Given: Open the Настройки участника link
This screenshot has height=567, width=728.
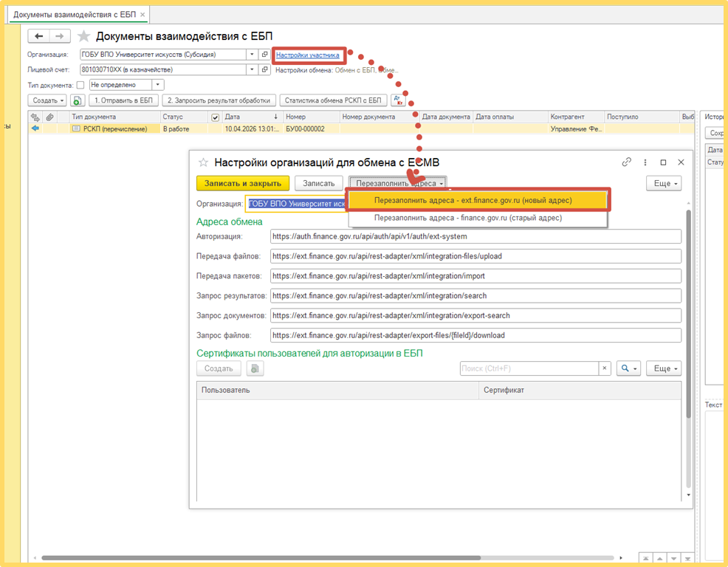Looking at the screenshot, I should (x=307, y=55).
